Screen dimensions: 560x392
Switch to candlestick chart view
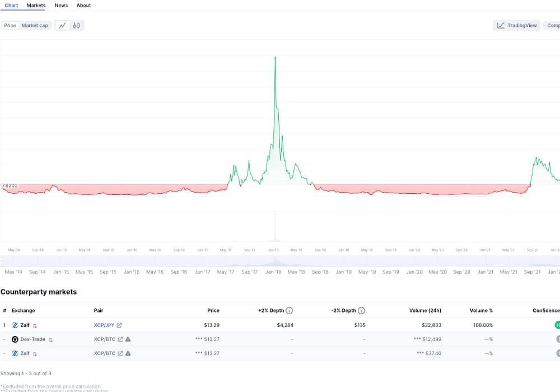(x=77, y=25)
